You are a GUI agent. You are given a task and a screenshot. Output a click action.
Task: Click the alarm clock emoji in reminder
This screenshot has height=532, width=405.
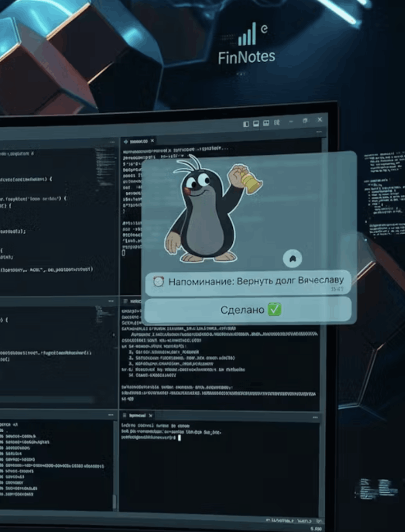[x=158, y=282]
